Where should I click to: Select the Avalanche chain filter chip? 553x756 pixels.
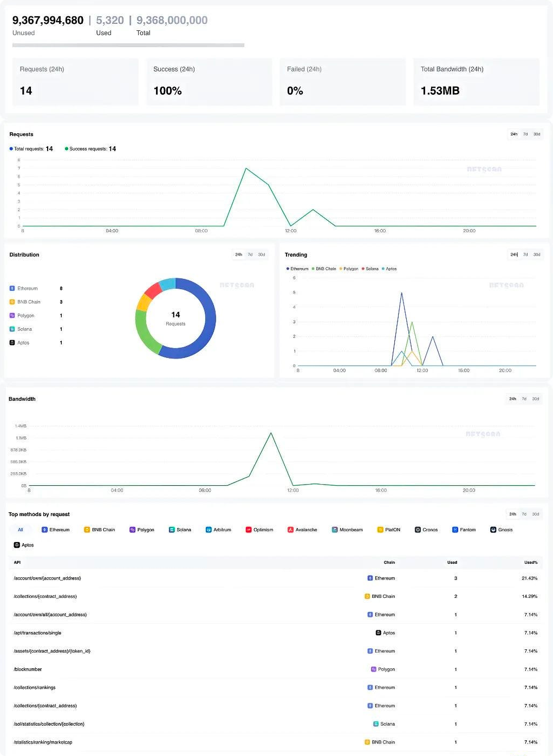coord(303,530)
